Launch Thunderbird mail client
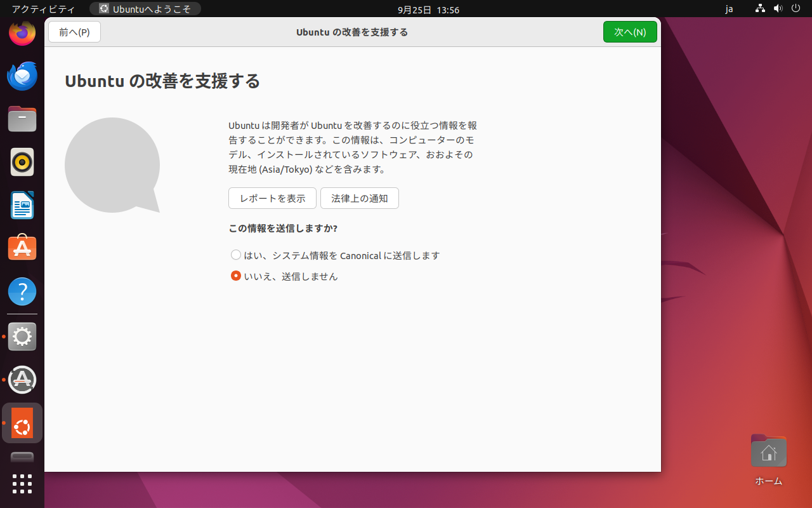 [x=22, y=76]
